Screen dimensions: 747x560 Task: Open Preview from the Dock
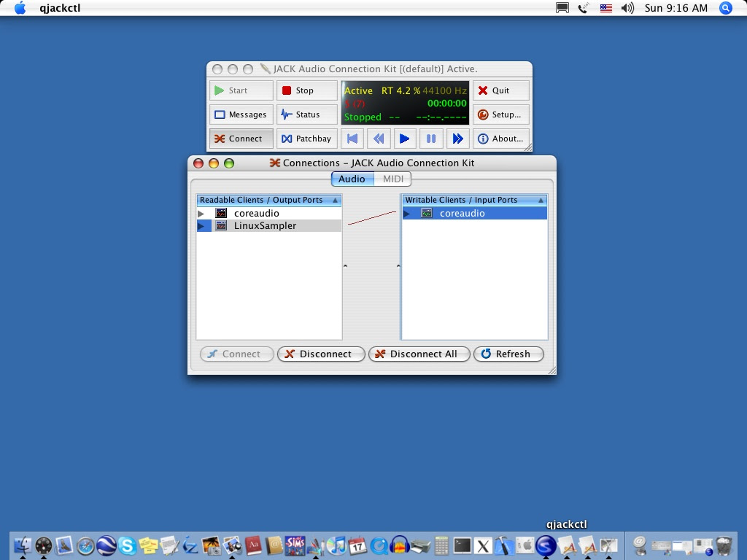pyautogui.click(x=232, y=545)
